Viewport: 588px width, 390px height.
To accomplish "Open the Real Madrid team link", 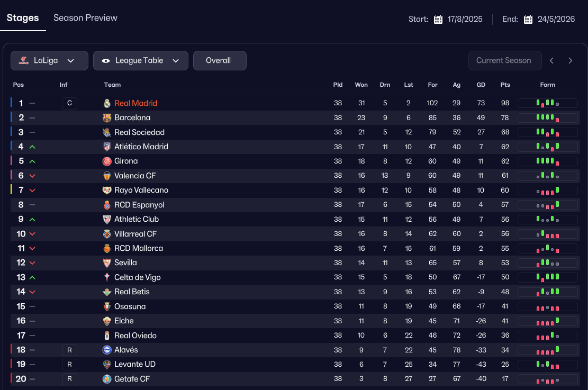I will coord(135,103).
